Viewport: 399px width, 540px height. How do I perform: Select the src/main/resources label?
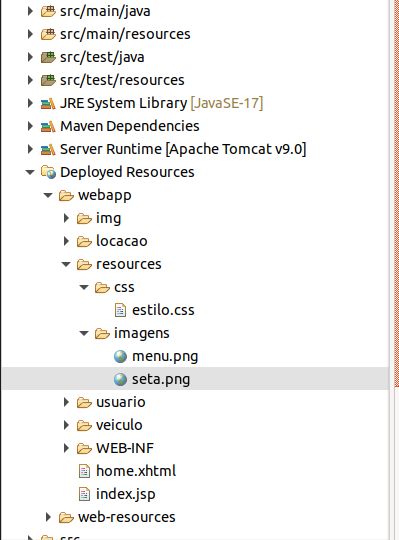point(125,34)
